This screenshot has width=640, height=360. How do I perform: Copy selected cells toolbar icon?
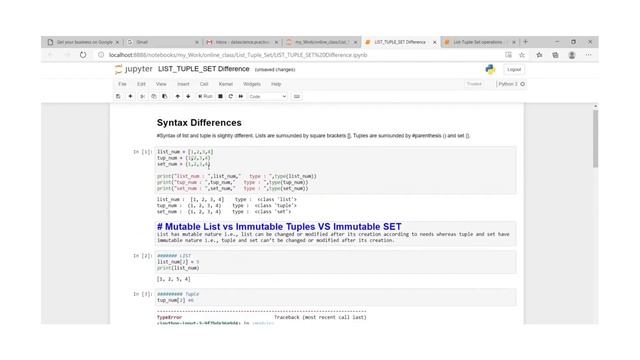(153, 96)
